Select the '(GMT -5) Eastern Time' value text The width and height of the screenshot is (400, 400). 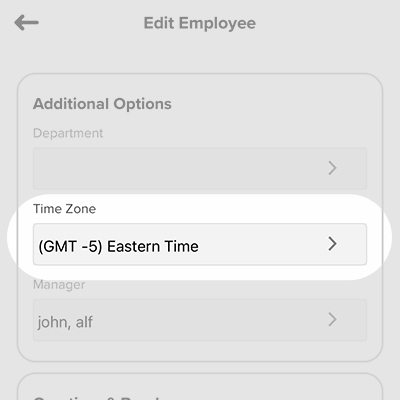point(118,247)
